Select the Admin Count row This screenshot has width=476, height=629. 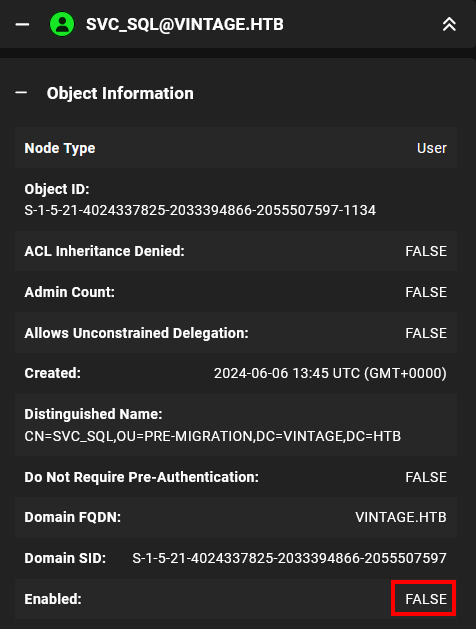point(236,292)
